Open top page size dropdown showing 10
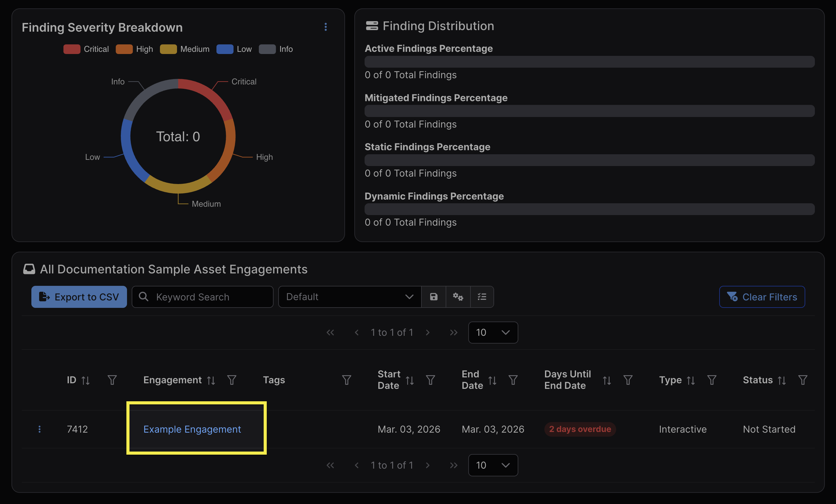836x504 pixels. tap(493, 332)
